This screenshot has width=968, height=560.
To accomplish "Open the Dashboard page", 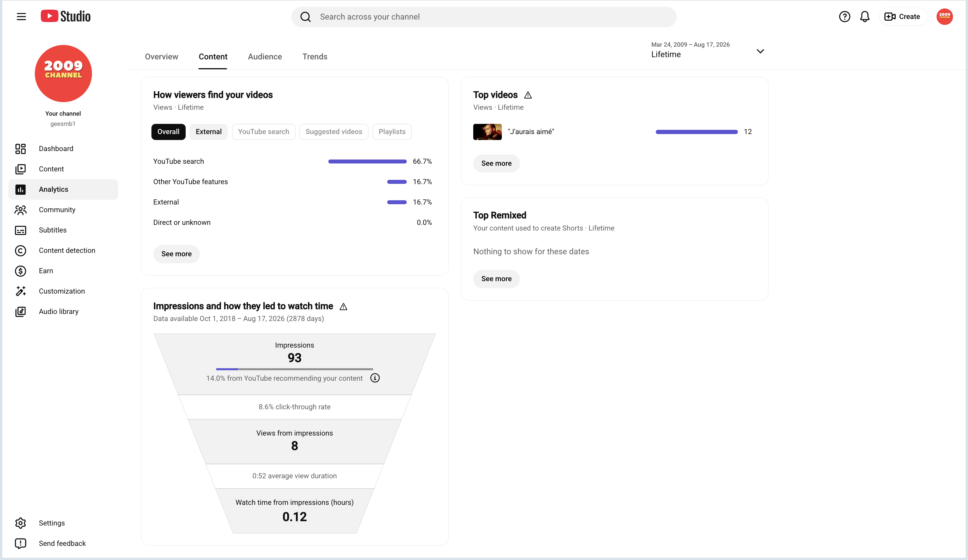I will pyautogui.click(x=63, y=148).
